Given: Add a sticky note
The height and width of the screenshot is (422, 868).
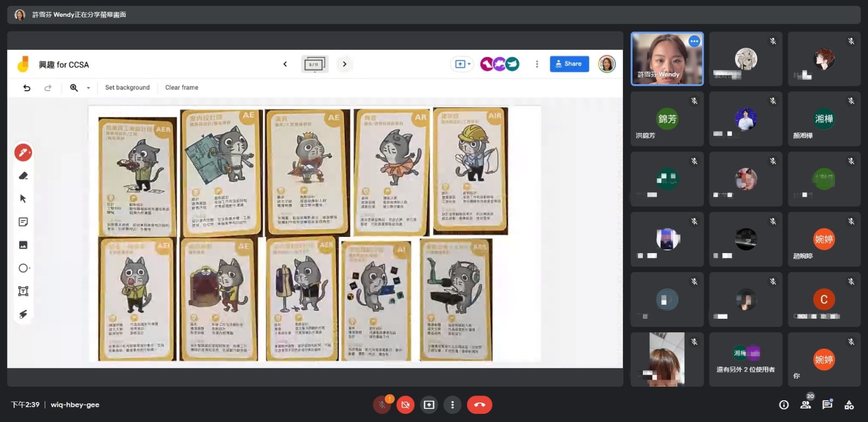Looking at the screenshot, I should pos(23,222).
